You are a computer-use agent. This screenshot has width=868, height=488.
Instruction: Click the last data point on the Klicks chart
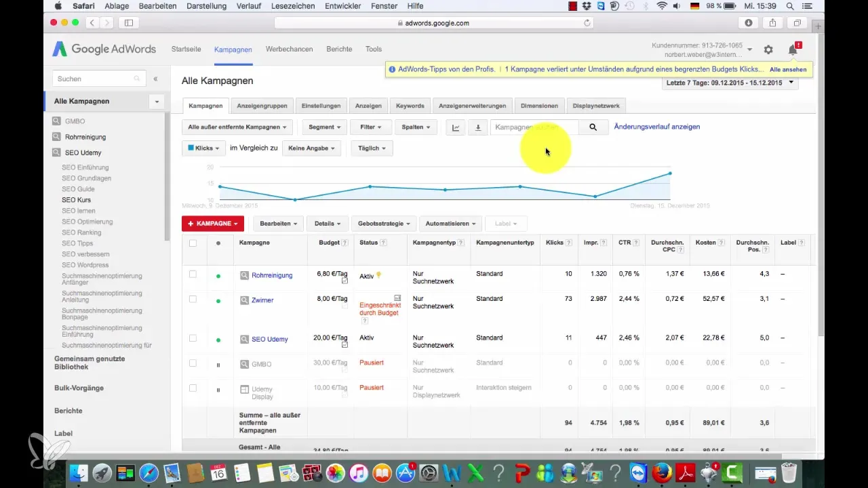click(x=670, y=174)
